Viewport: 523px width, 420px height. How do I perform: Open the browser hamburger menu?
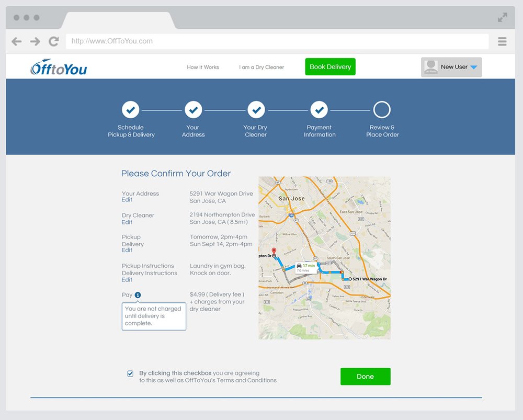pyautogui.click(x=502, y=41)
